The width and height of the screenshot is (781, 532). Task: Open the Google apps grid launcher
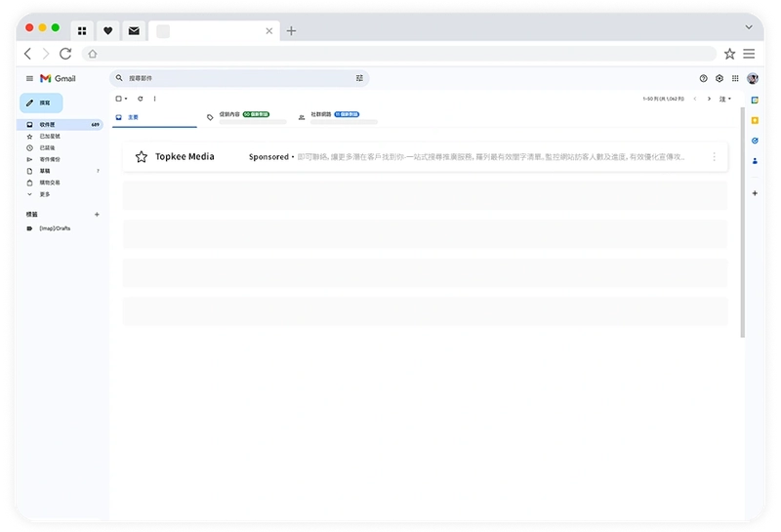[x=735, y=78]
